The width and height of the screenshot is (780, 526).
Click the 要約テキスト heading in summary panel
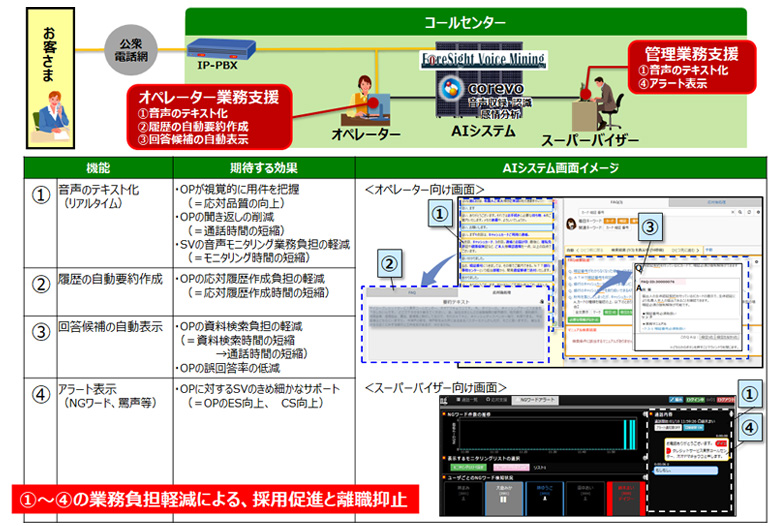456,302
